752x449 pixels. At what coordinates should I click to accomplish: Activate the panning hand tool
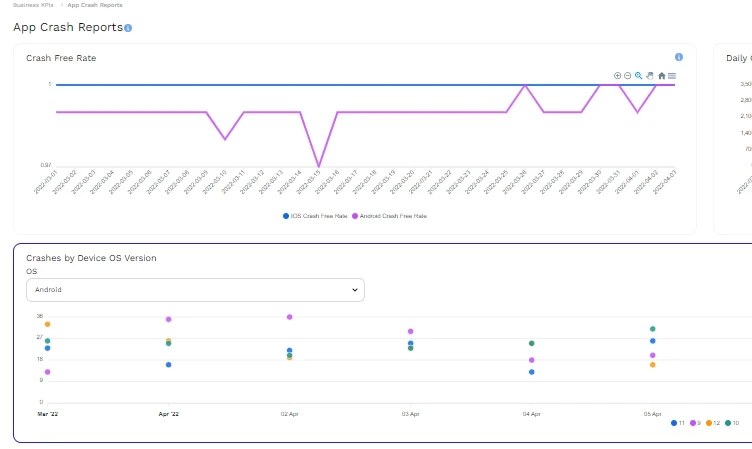coord(650,76)
